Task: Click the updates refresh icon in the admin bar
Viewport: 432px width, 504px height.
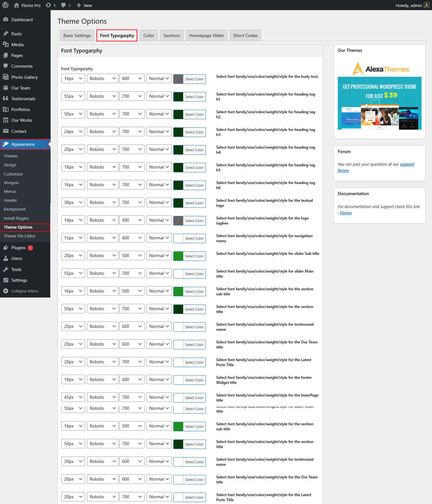Action: [x=48, y=5]
